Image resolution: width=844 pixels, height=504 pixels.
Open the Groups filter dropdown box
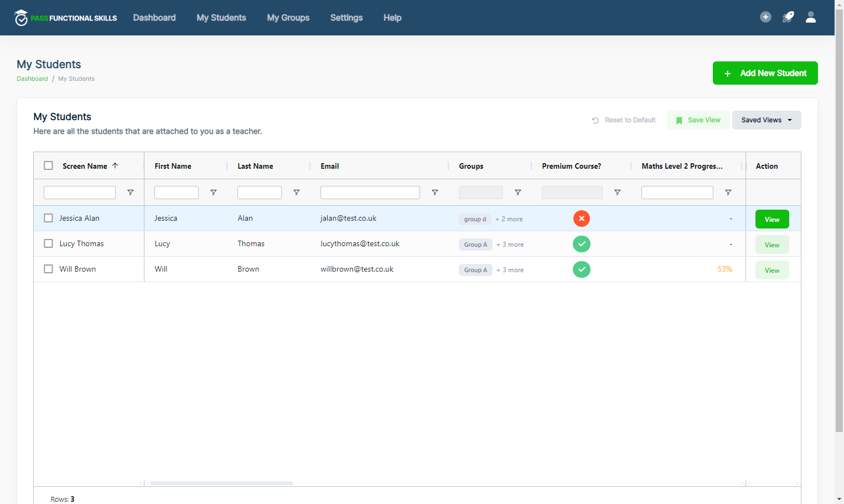click(481, 193)
